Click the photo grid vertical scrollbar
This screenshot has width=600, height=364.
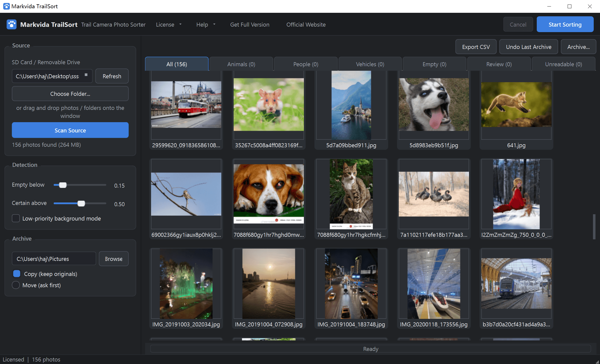(x=594, y=227)
